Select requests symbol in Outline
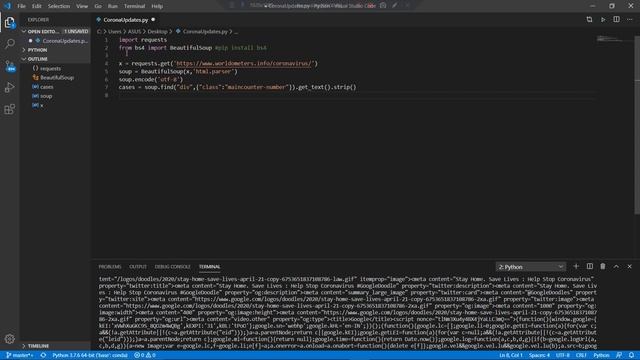Image resolution: width=640 pixels, height=360 pixels. point(50,69)
